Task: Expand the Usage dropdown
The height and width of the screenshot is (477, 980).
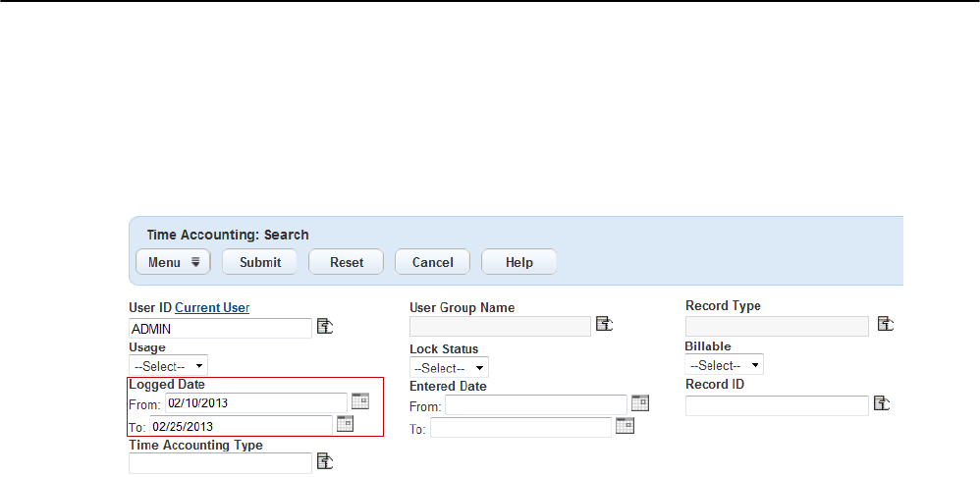Action: pos(168,365)
